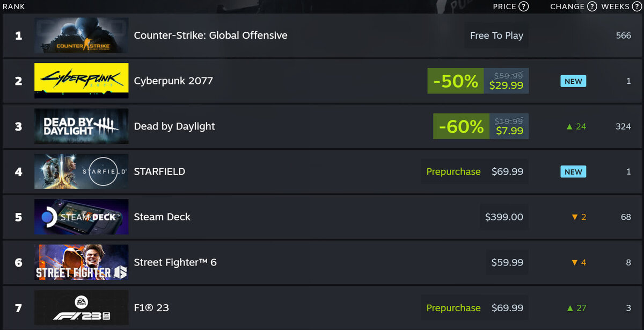644x330 pixels.
Task: Click the help icon next to PRICE
Action: point(524,6)
